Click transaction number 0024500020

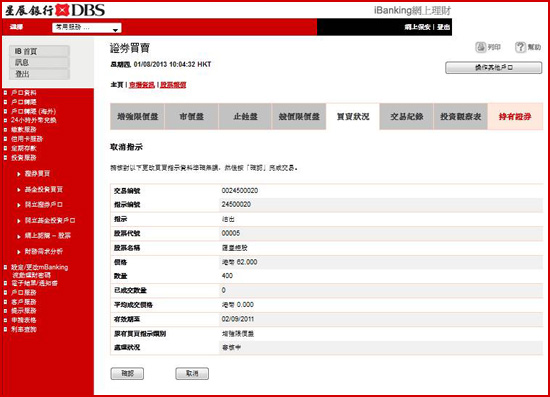[240, 190]
